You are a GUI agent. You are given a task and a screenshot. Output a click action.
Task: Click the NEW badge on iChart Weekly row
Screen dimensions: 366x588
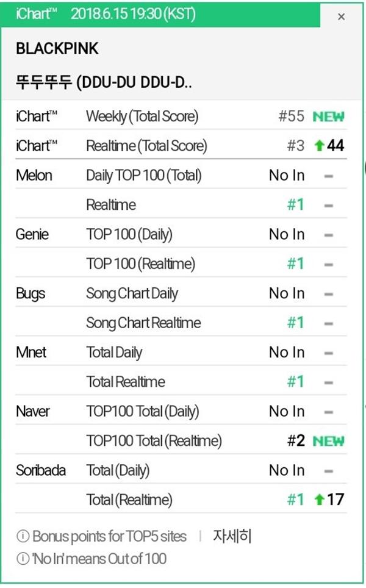point(328,117)
